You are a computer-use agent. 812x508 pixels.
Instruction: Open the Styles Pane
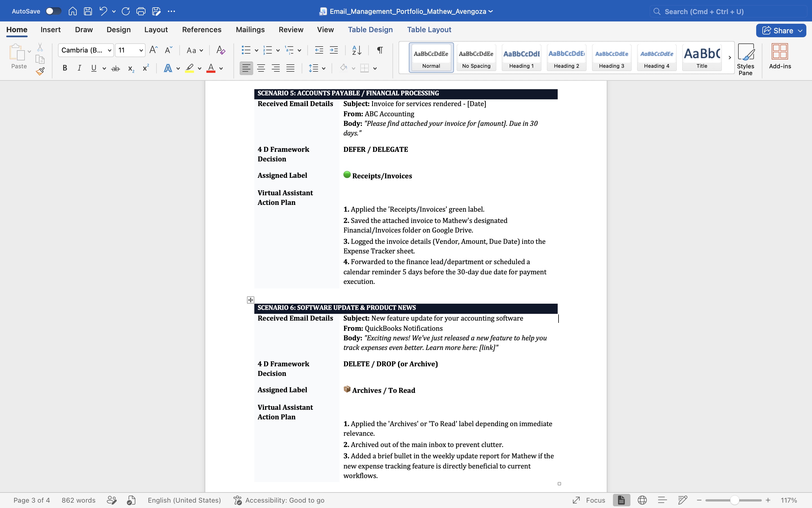[x=745, y=60]
